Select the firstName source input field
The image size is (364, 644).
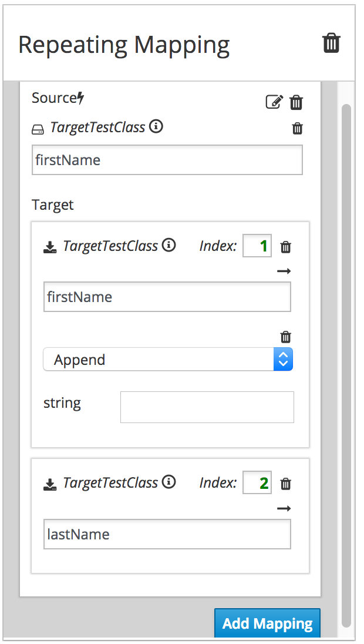coord(167,159)
